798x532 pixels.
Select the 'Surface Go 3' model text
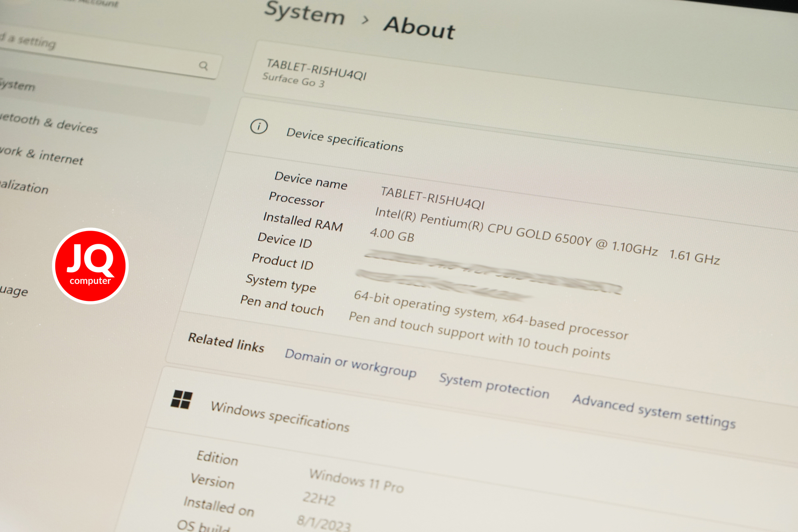(293, 80)
